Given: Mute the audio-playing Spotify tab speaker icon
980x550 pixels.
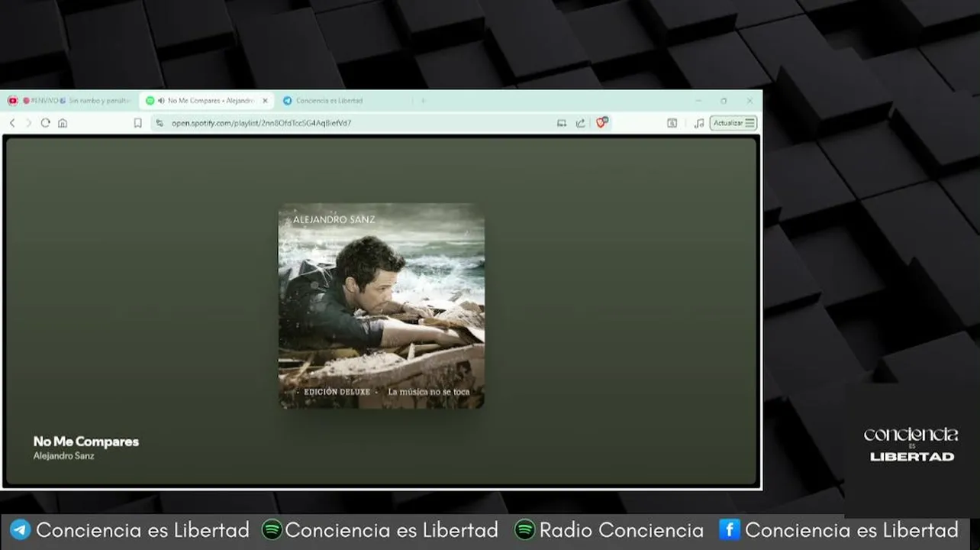Looking at the screenshot, I should [x=161, y=101].
